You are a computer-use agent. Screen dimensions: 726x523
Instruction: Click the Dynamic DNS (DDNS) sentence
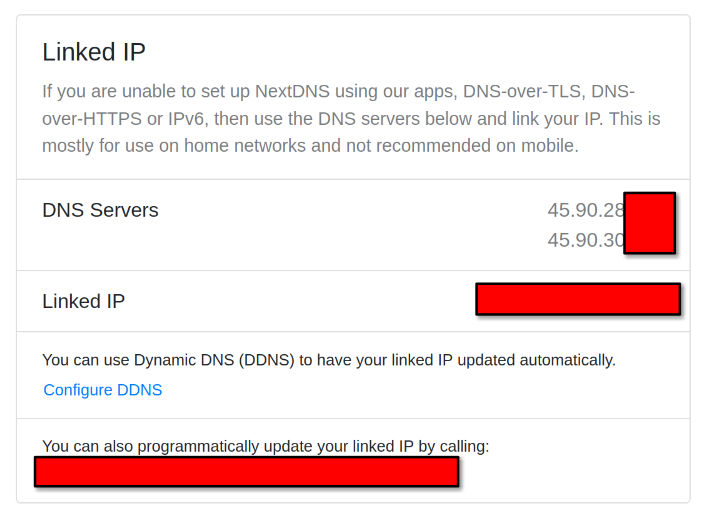329,360
